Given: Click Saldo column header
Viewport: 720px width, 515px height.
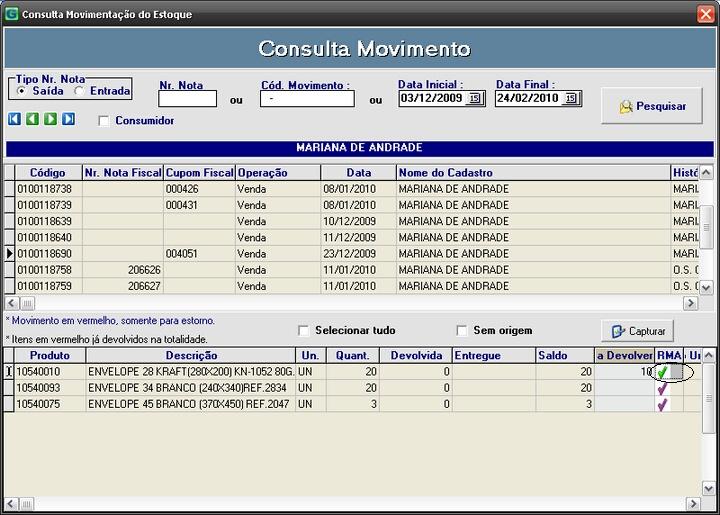Looking at the screenshot, I should (565, 356).
